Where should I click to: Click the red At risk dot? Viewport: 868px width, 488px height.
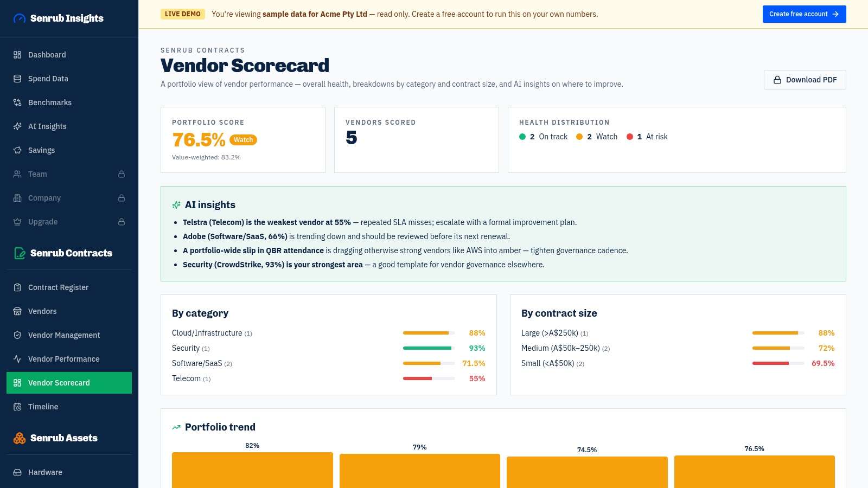point(630,137)
